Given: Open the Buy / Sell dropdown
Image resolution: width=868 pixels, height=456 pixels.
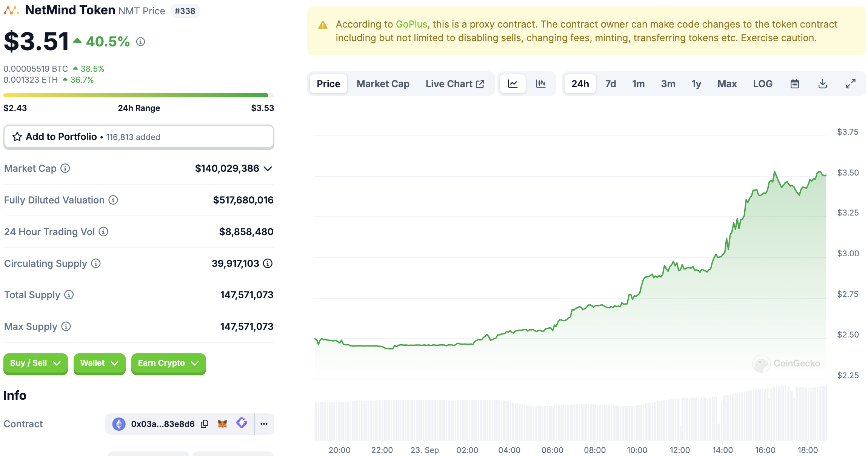Looking at the screenshot, I should (35, 363).
